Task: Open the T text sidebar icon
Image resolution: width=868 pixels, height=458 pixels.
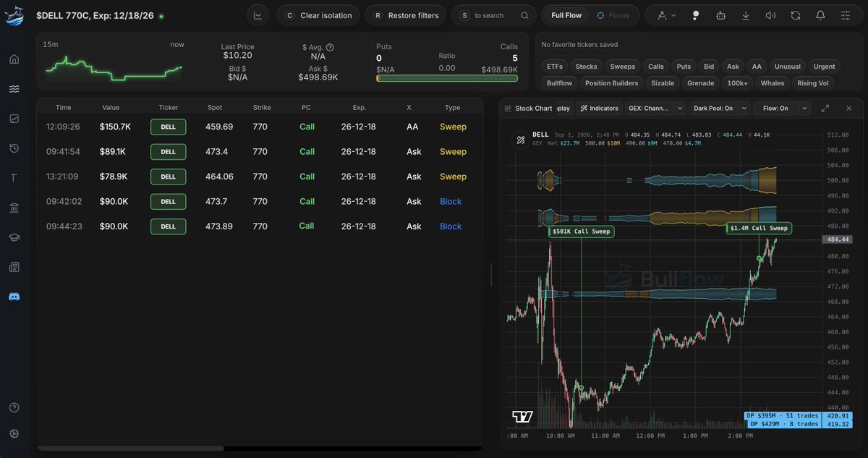Action: point(14,178)
